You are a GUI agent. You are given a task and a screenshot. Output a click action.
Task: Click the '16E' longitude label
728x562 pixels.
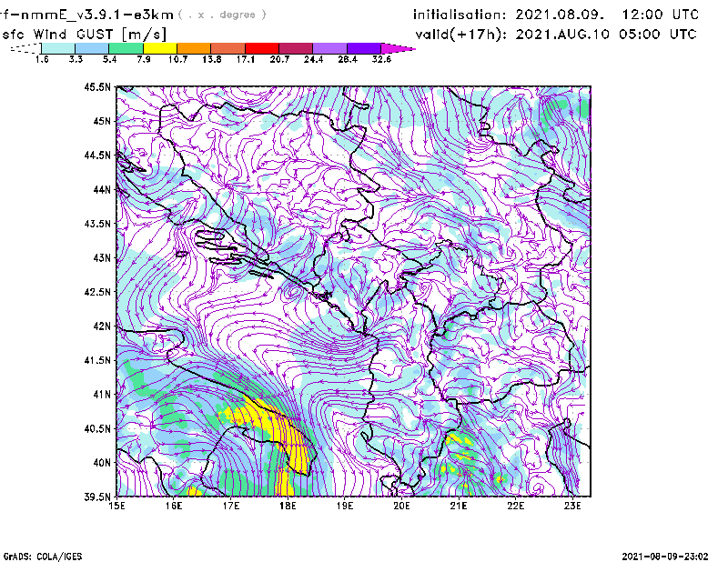[174, 506]
